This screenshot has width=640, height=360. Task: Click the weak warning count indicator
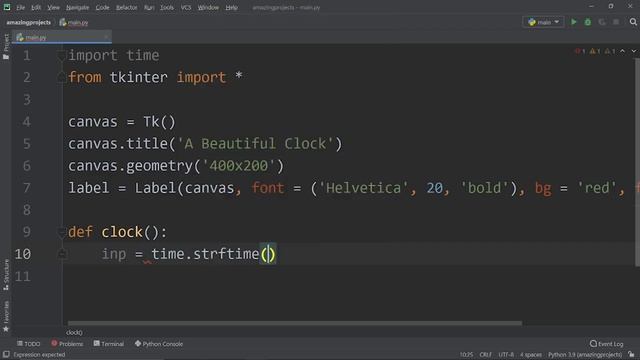[610, 51]
